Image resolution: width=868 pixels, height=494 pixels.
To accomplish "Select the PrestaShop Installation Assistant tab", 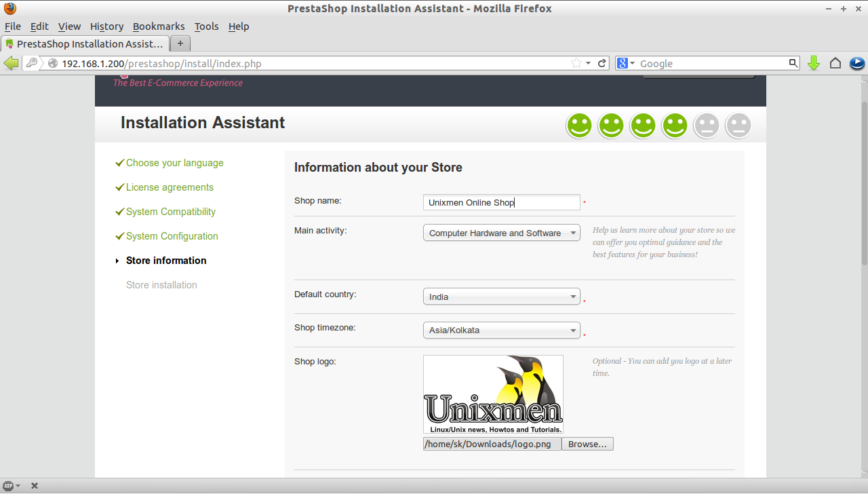I will tap(85, 43).
